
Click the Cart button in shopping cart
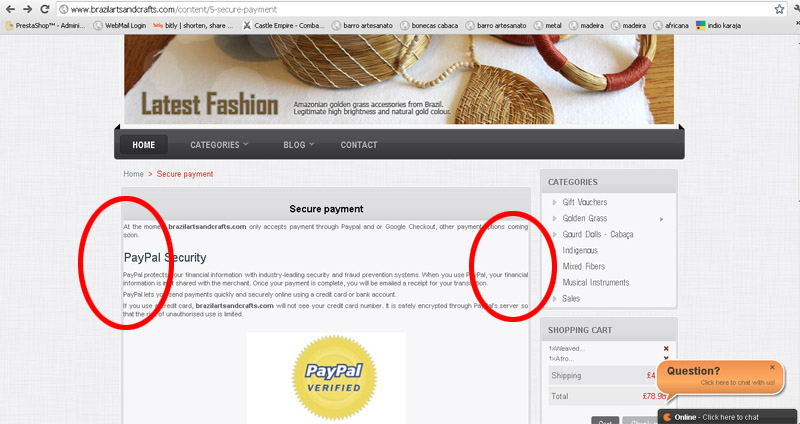pyautogui.click(x=605, y=421)
